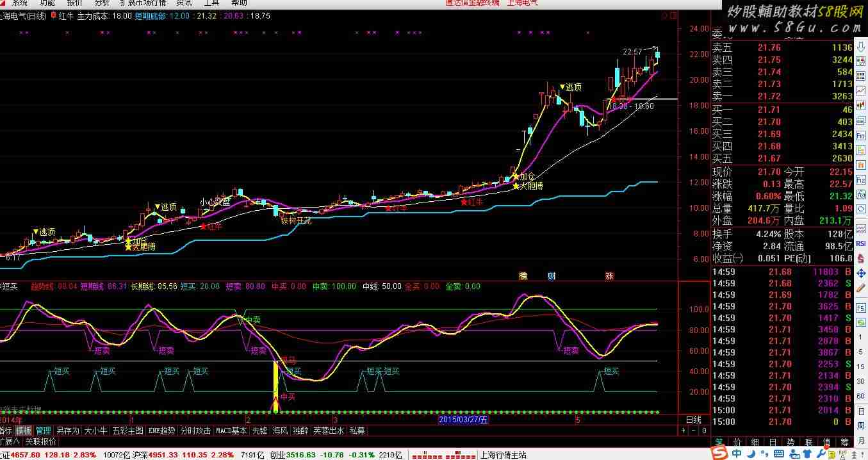Pick the pencil drawing tool icon
Screen dimensions: 868x460
coord(860,288)
